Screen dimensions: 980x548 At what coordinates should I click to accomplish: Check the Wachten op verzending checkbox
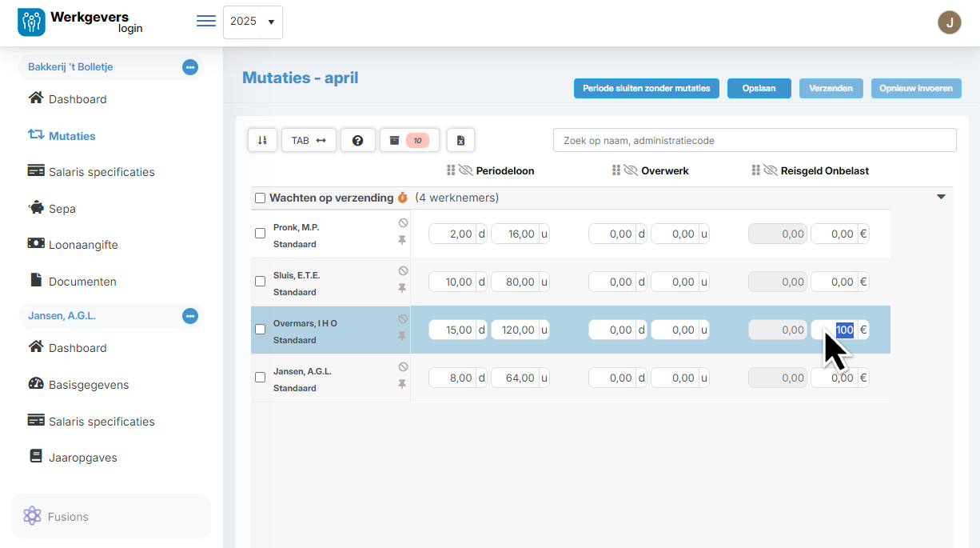(260, 198)
